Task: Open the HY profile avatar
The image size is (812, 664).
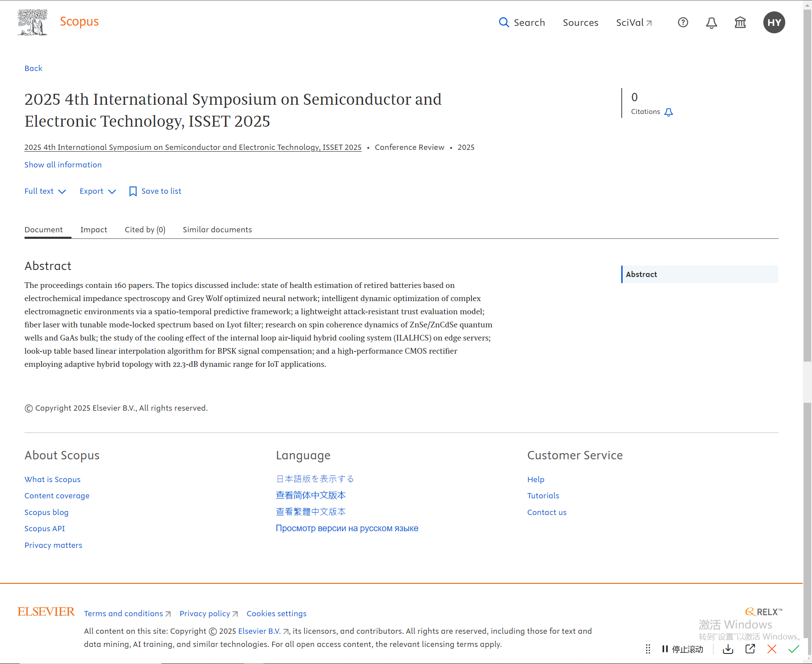Action: click(774, 22)
